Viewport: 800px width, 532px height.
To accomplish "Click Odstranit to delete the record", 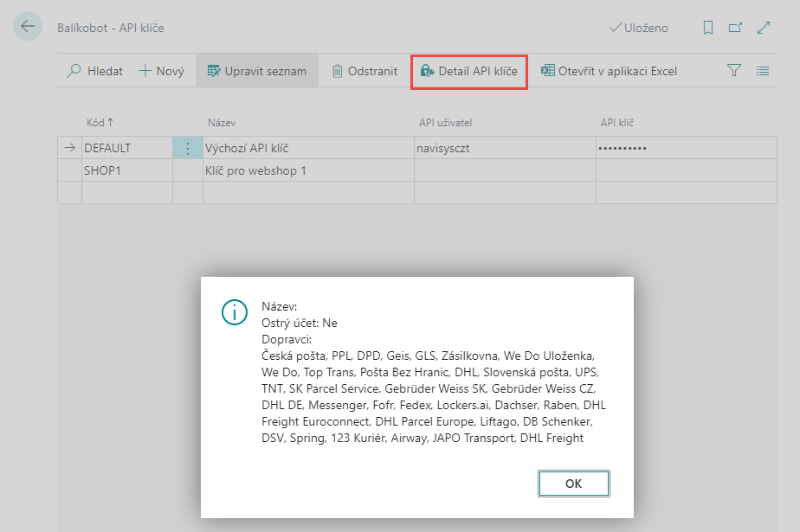I will 365,71.
